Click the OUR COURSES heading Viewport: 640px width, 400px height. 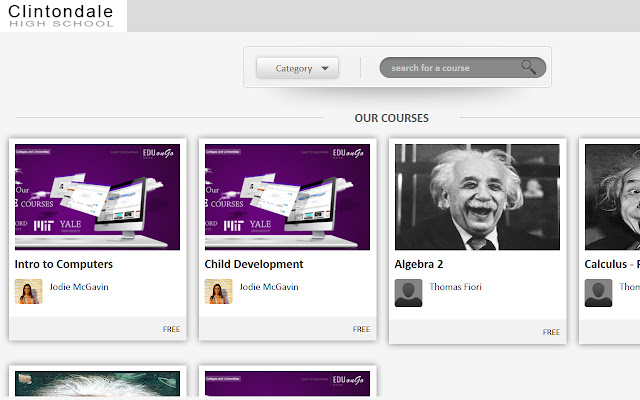pos(391,118)
